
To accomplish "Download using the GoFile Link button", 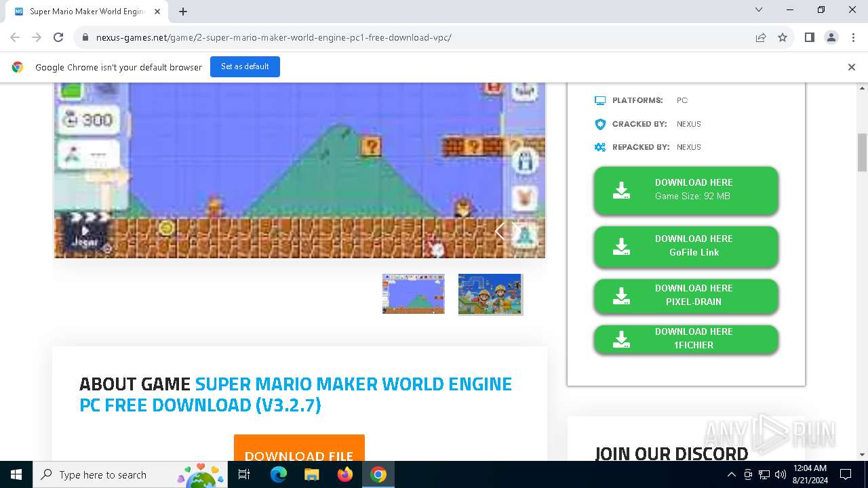I will point(686,246).
